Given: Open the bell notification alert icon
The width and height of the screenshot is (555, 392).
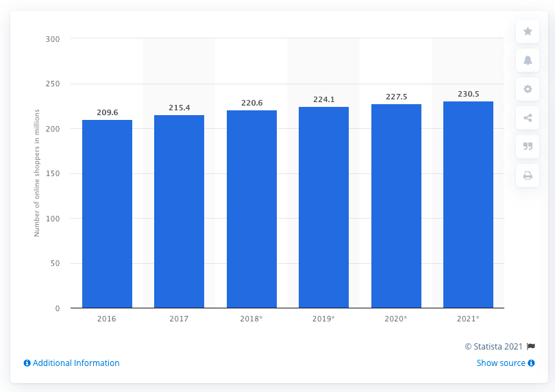Looking at the screenshot, I should click(528, 60).
